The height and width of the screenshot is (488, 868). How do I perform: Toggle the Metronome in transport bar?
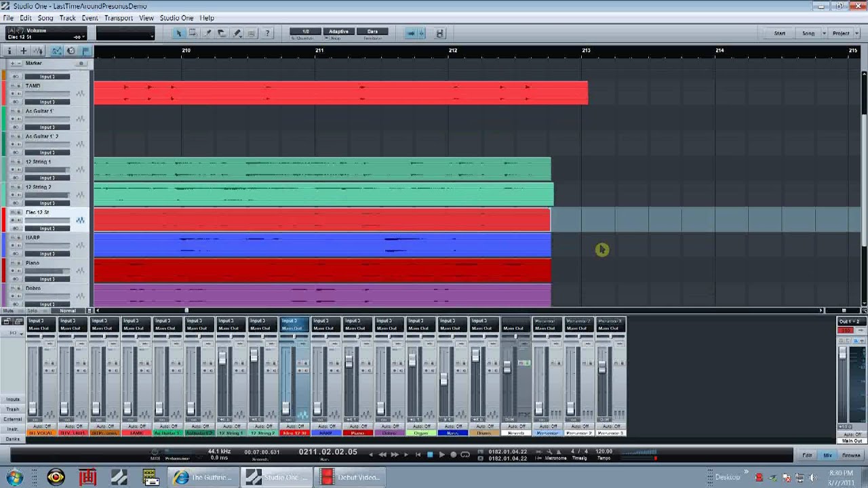coord(556,458)
